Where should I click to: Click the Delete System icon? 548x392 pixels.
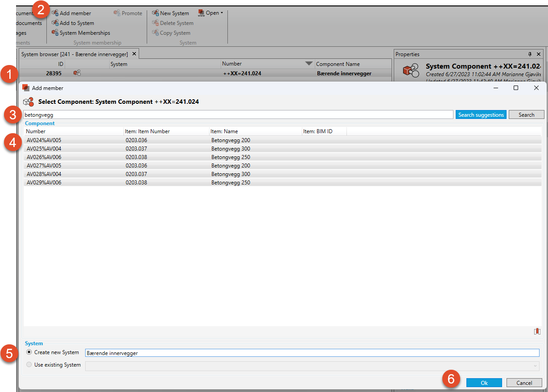156,23
